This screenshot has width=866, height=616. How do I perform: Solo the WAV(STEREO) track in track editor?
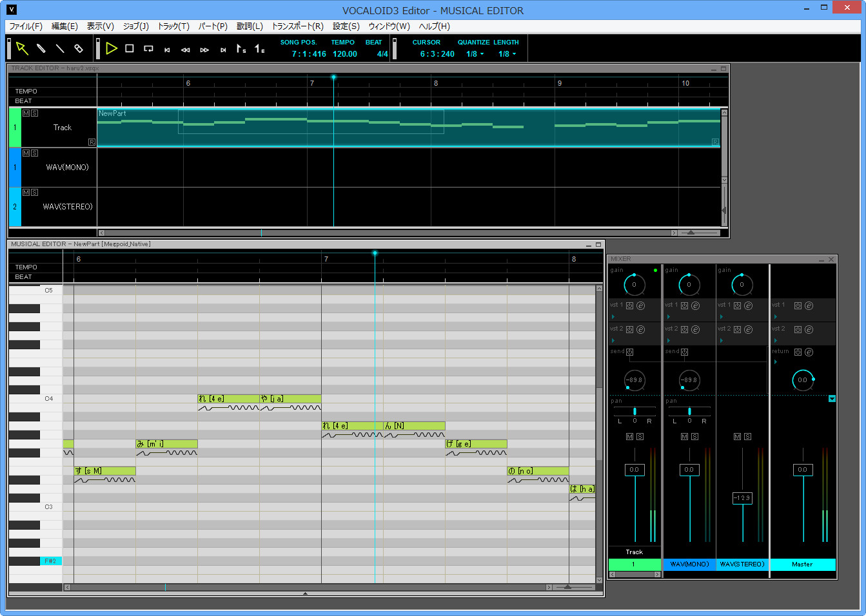[34, 192]
